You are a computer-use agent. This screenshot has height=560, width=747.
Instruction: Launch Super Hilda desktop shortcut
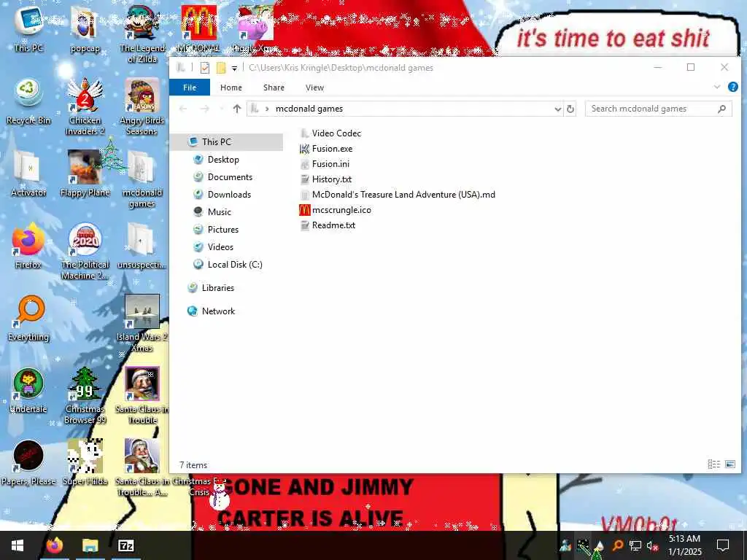(85, 462)
